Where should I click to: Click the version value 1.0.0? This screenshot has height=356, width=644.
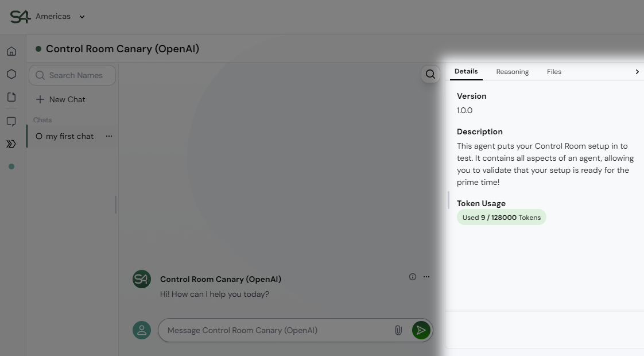pos(464,110)
